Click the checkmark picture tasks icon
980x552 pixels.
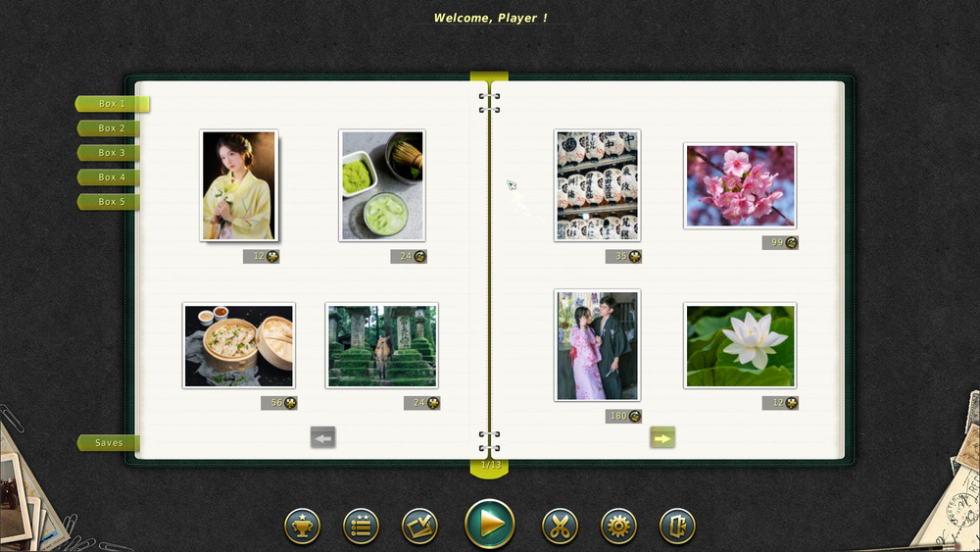(419, 527)
